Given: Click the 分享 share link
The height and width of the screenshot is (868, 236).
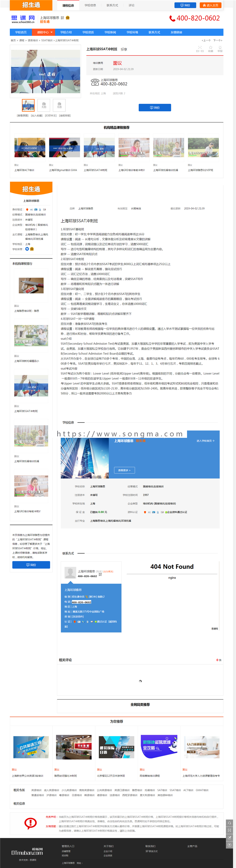Looking at the screenshot, I should 124,49.
